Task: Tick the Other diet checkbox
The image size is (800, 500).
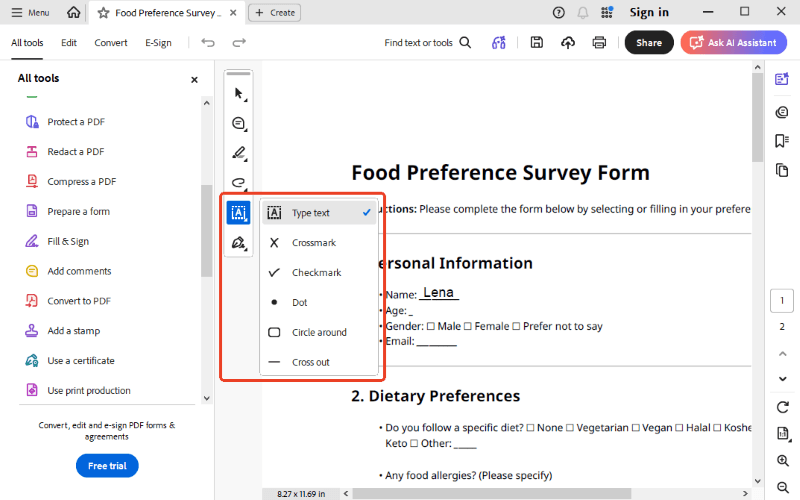Action: tap(414, 444)
